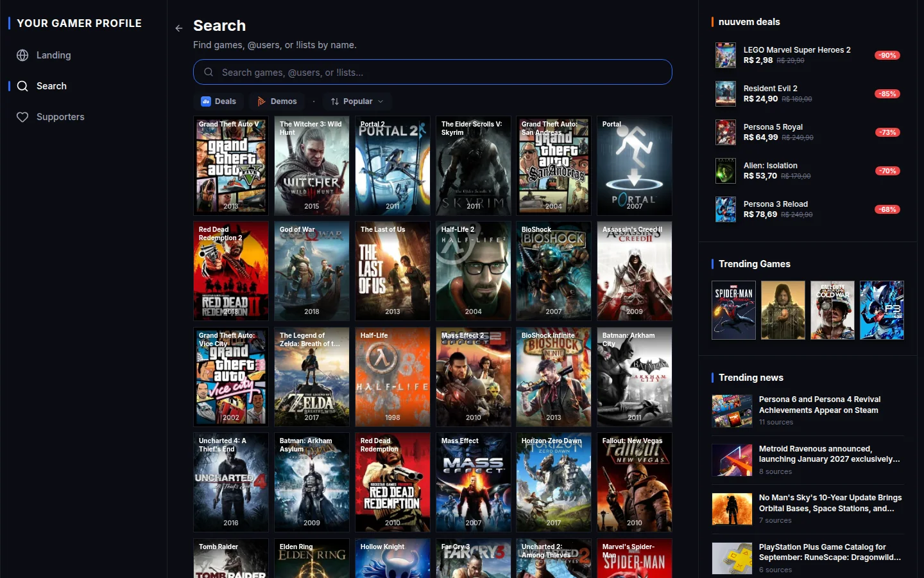This screenshot has width=924, height=578.
Task: Open Fallout: New Vegas cover
Action: coord(635,482)
